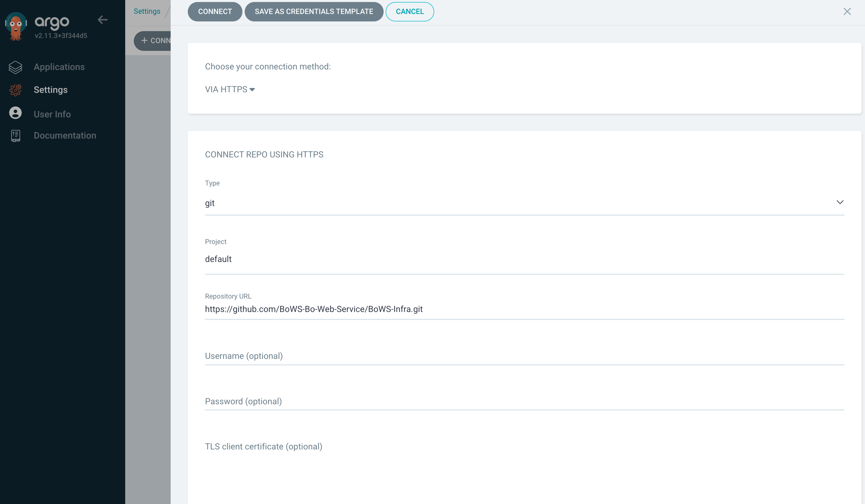
Task: Close the connect repo panel
Action: click(x=847, y=12)
